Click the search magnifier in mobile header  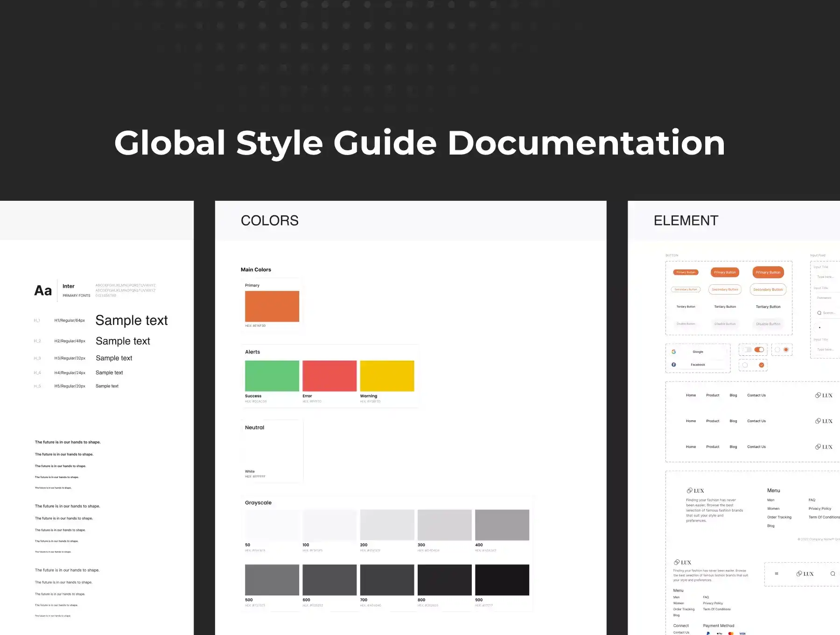[x=833, y=574]
